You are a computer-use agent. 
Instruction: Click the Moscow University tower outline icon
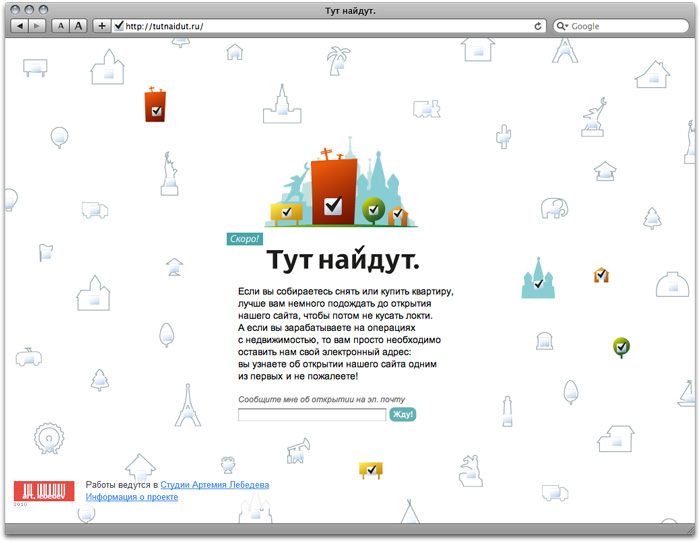click(x=282, y=104)
